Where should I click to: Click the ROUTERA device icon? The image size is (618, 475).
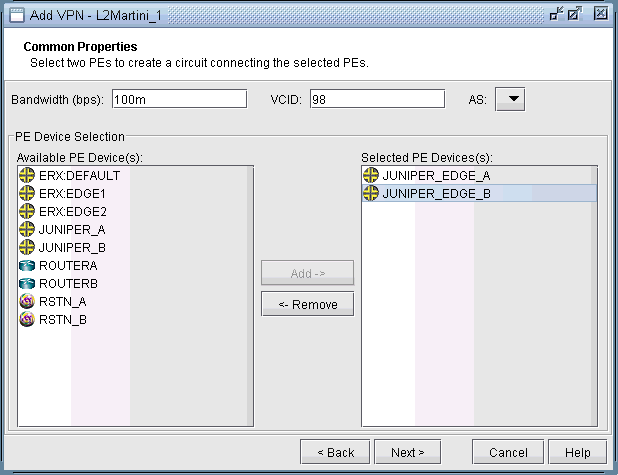(28, 265)
